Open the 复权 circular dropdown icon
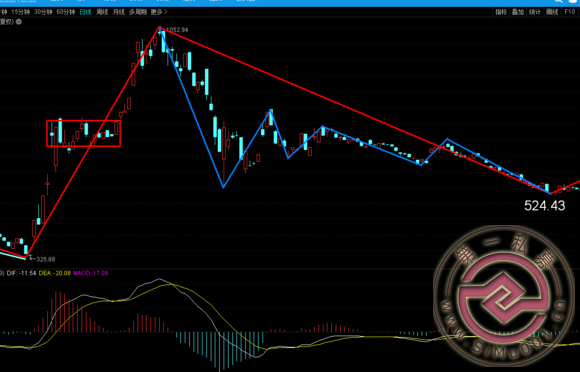Screen dimensions: 580x372 18,22
